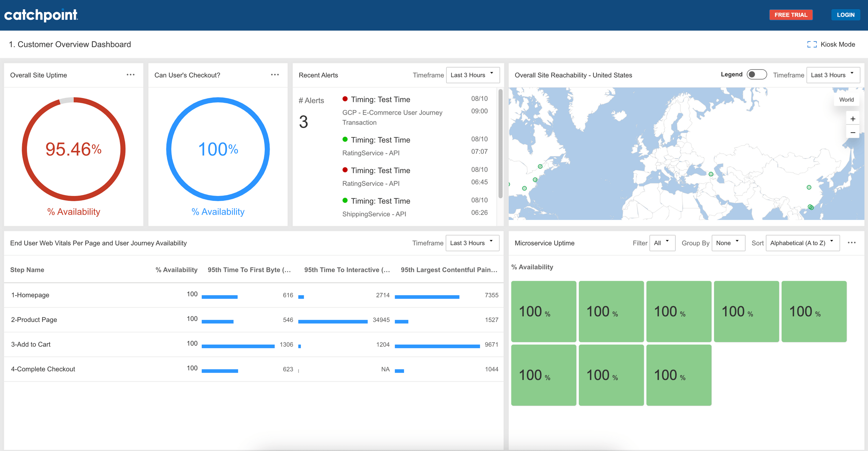
Task: Open the Group By dropdown on Microservice Uptime
Action: (x=728, y=242)
